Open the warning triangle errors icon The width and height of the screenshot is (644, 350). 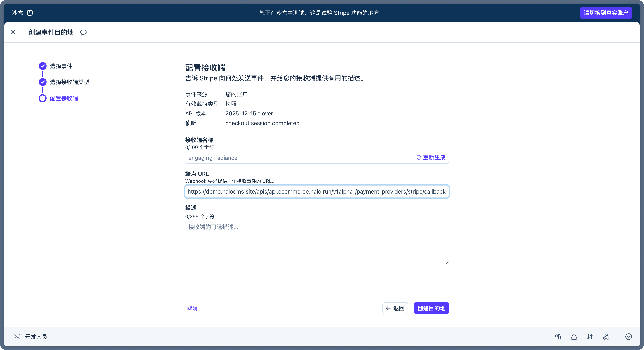[574, 337]
